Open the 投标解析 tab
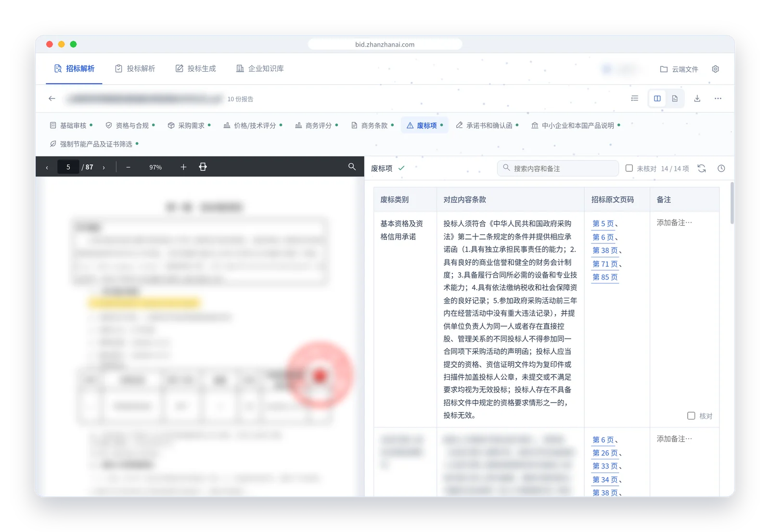The height and width of the screenshot is (532, 770). 135,69
